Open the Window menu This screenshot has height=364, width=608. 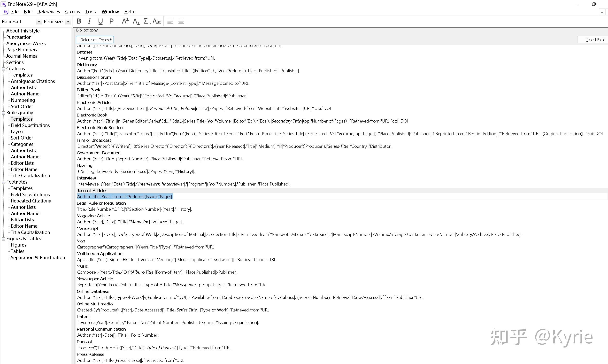coord(110,12)
